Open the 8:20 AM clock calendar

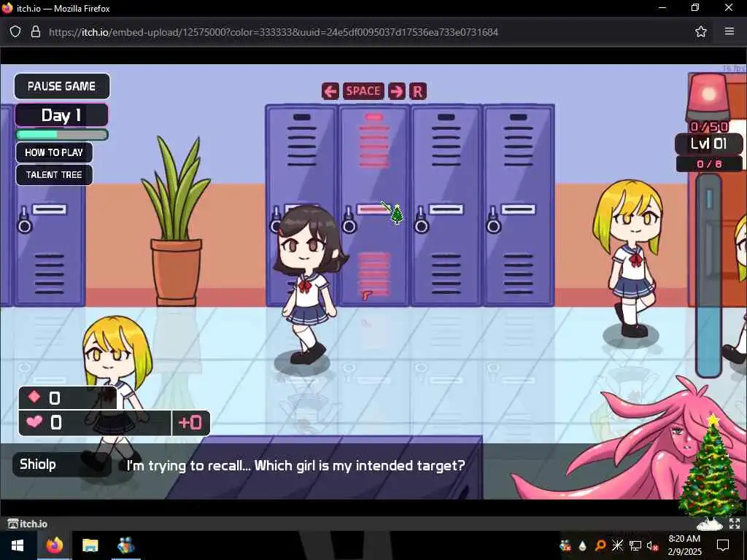pos(684,545)
